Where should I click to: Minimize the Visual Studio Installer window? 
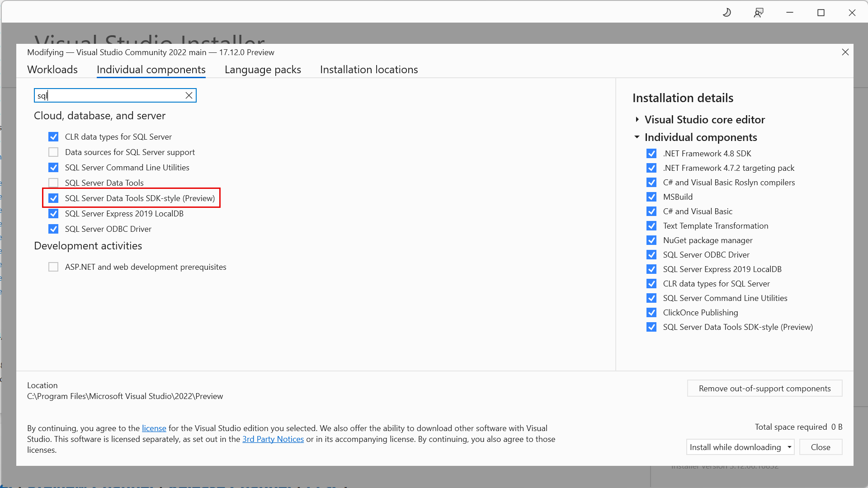click(790, 13)
